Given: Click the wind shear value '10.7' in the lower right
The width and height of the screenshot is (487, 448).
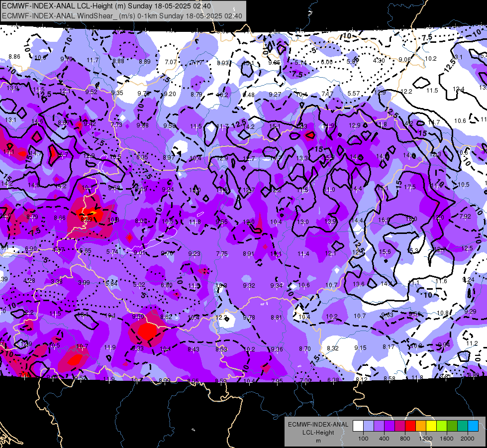Looking at the screenshot, I should click(x=359, y=316).
